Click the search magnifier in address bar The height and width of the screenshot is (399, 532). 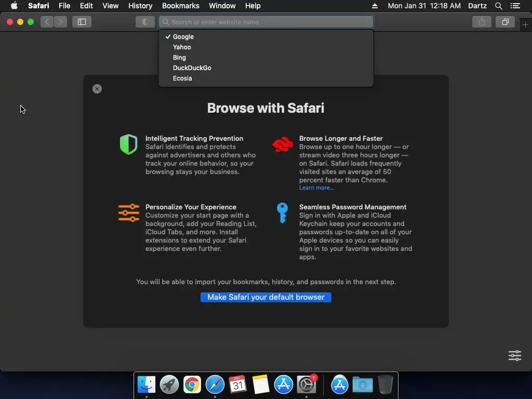coord(166,22)
